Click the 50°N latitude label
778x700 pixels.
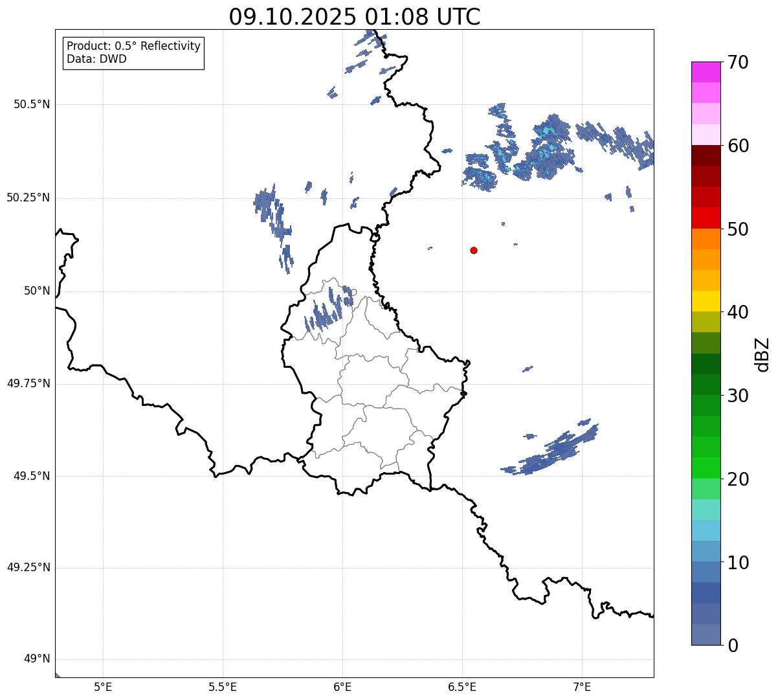(37, 291)
